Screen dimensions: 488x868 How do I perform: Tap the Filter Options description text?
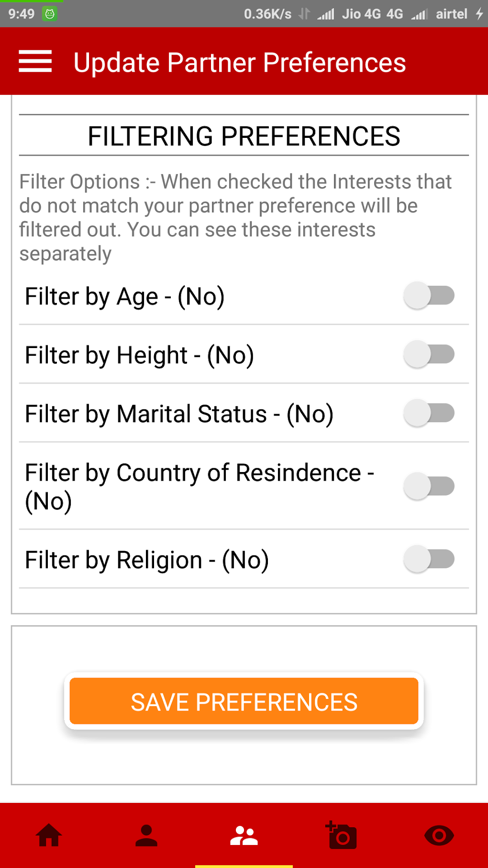click(235, 218)
